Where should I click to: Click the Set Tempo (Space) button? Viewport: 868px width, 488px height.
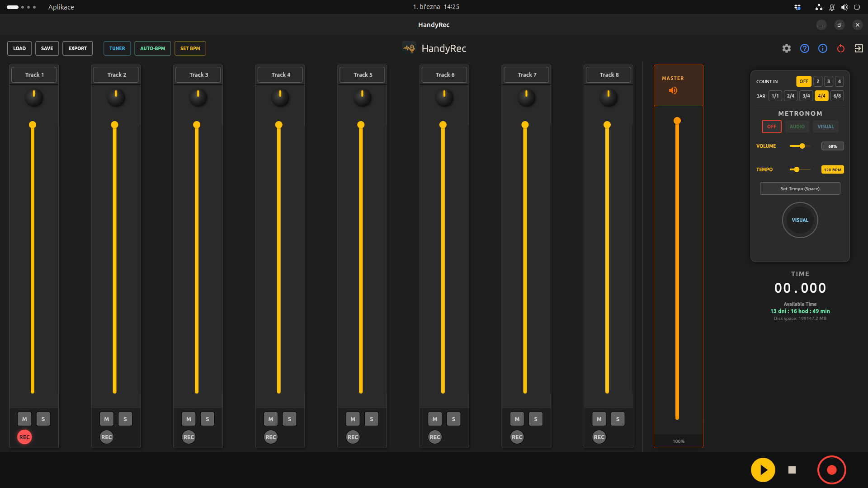point(800,188)
